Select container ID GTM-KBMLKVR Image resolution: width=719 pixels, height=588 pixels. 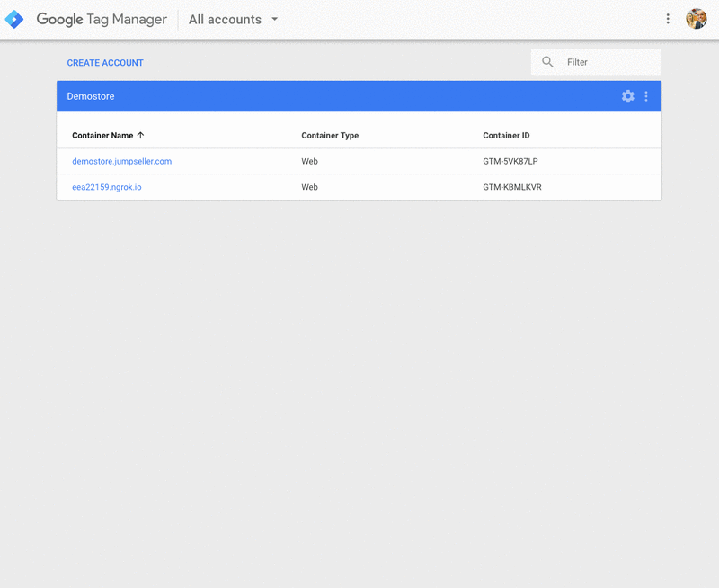511,187
